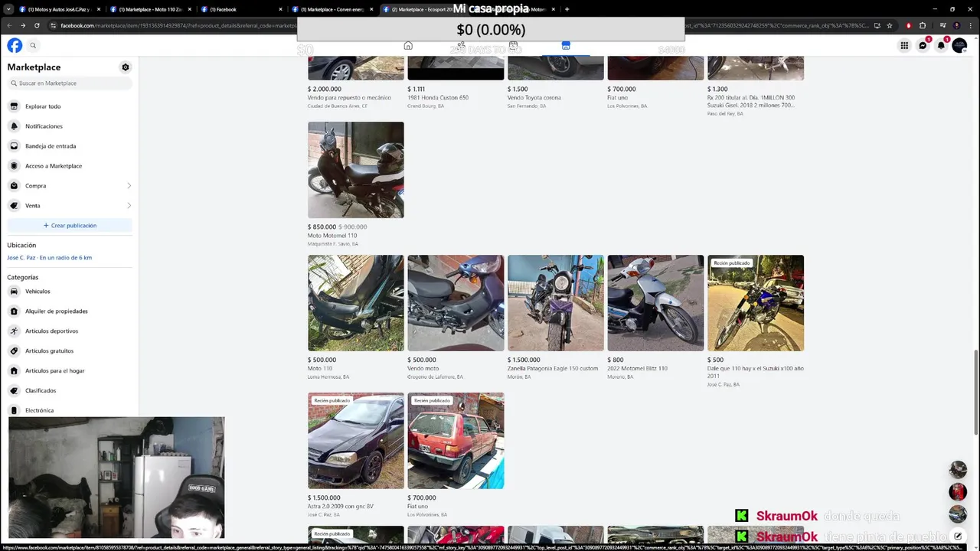Open the Facebook menu grid icon
This screenshot has width=980, height=551.
click(904, 46)
